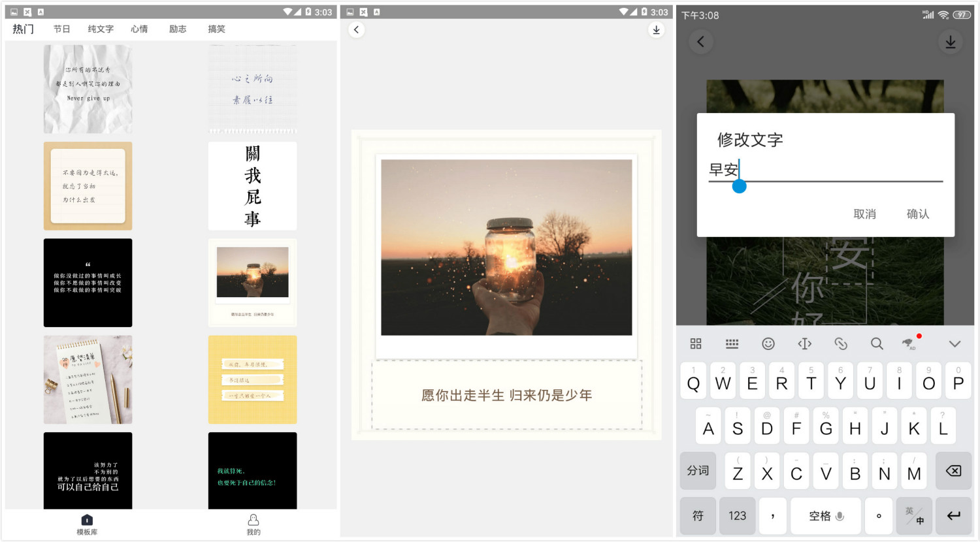980x542 pixels.
Task: Select the 關我屁事 template thumbnail
Action: (252, 186)
